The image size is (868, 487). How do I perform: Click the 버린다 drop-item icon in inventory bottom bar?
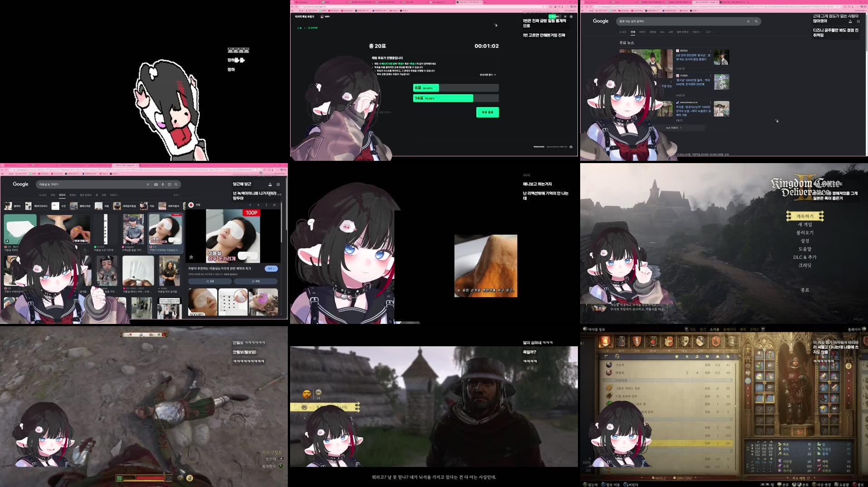pyautogui.click(x=625, y=484)
